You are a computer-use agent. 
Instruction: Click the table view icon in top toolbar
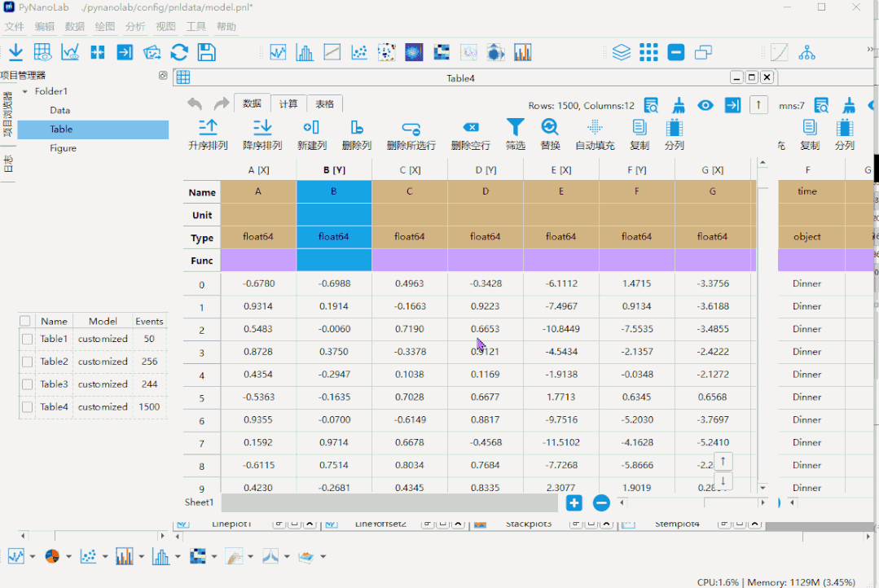[42, 52]
